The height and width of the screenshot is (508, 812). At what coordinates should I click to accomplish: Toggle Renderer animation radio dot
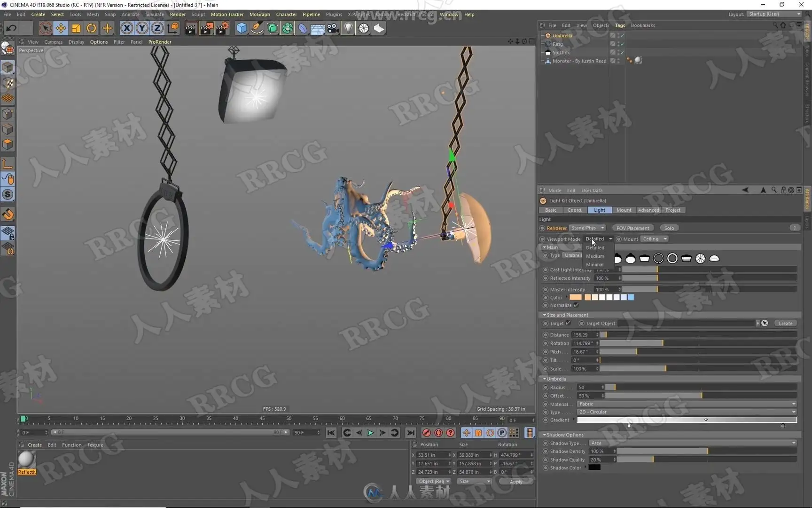click(x=542, y=228)
